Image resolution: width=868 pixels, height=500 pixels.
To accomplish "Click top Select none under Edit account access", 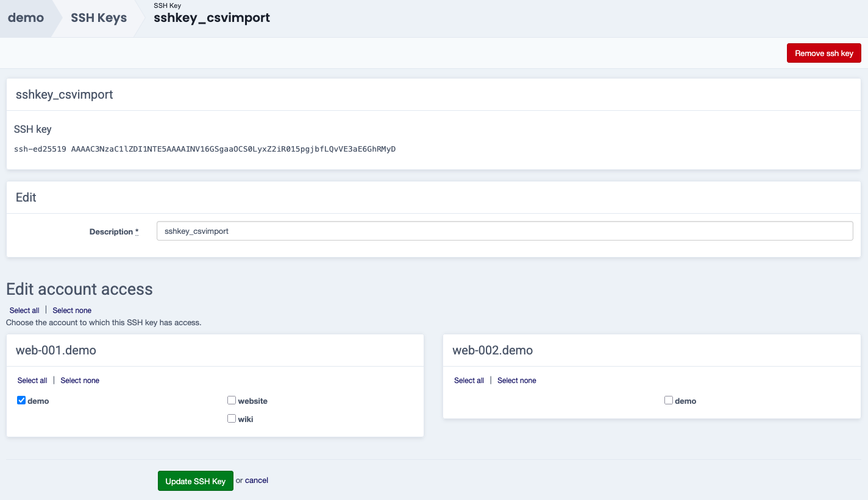I will tap(72, 311).
